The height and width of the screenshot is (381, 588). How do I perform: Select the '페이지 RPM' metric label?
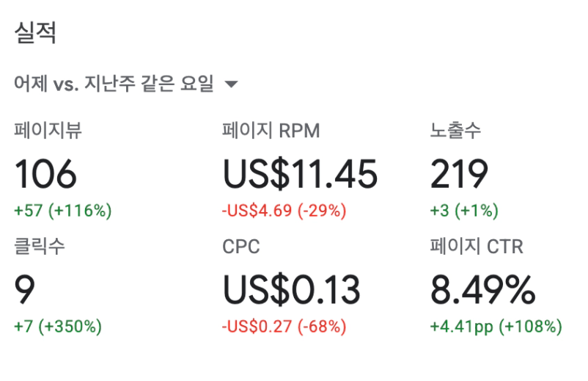pyautogui.click(x=271, y=131)
